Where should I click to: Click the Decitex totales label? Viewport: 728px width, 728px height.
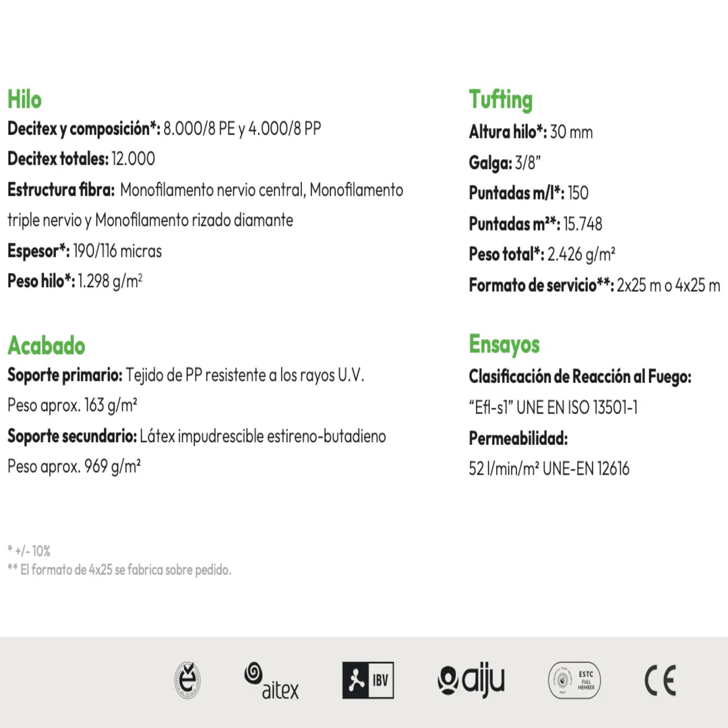click(58, 159)
